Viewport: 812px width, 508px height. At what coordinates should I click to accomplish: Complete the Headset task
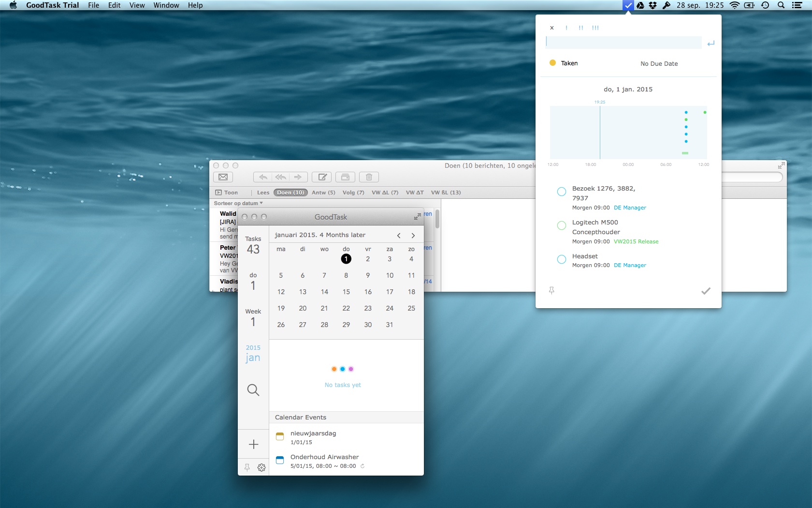[x=562, y=259]
